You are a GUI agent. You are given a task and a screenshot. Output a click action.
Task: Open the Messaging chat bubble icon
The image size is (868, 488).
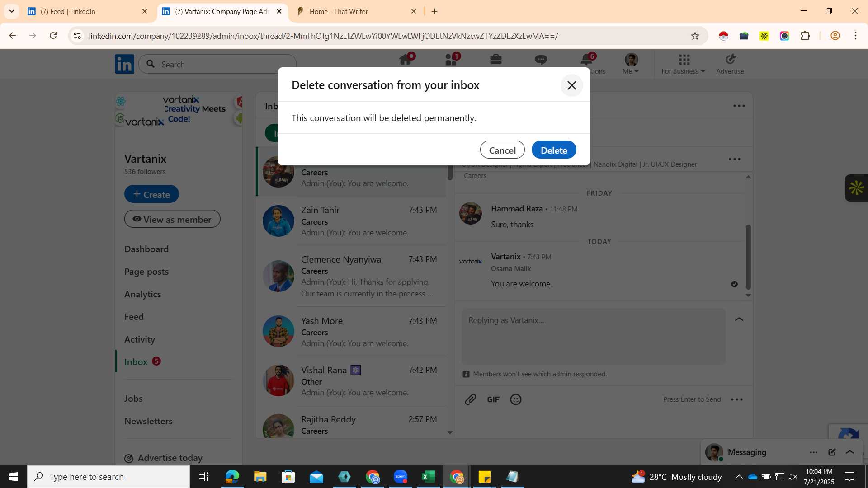(x=541, y=59)
